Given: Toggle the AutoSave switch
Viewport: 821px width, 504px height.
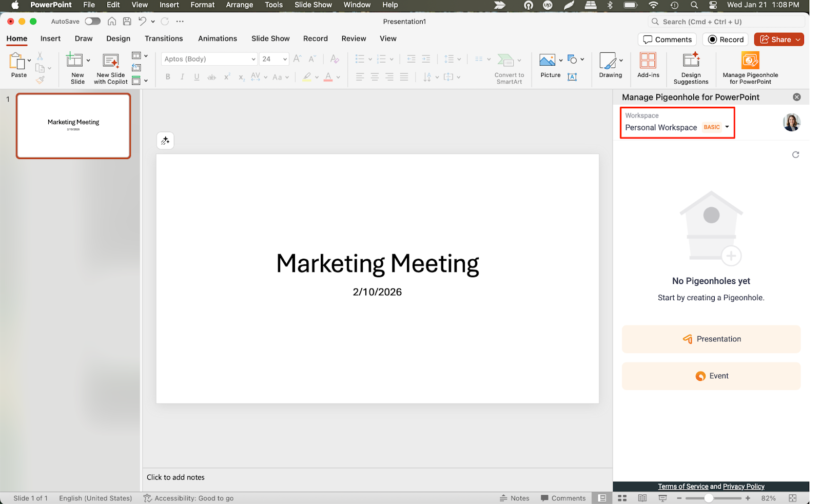Looking at the screenshot, I should pyautogui.click(x=92, y=22).
